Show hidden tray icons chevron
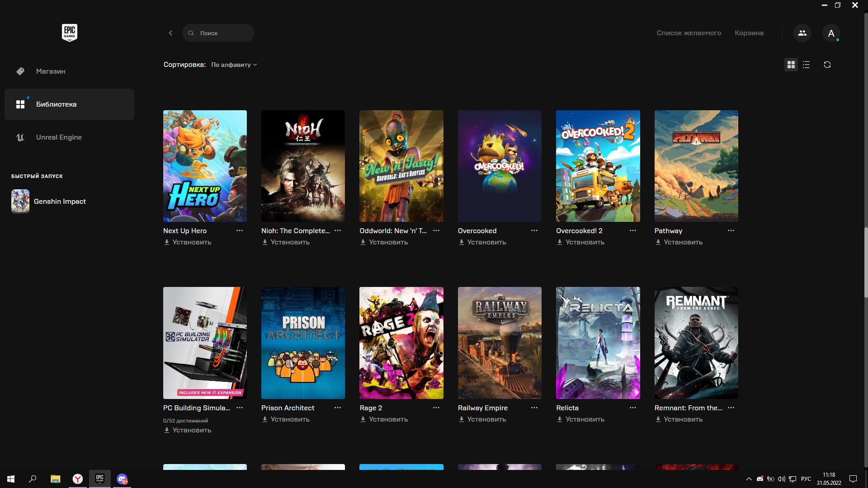This screenshot has width=868, height=488. tap(749, 479)
